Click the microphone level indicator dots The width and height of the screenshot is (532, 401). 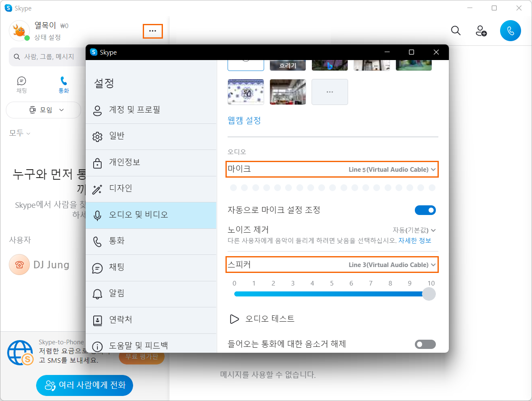click(x=332, y=188)
